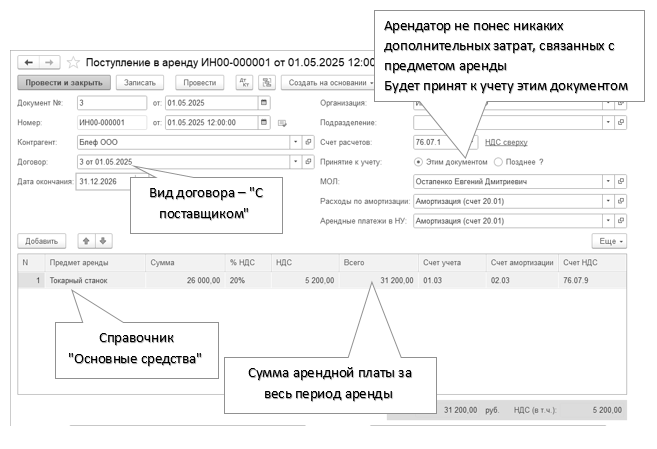The width and height of the screenshot is (657, 449).
Task: Select the 20% НДС rate cell
Action: click(x=248, y=280)
